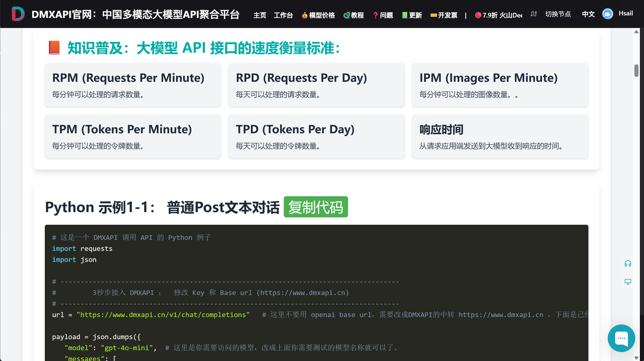Open the floating chat bubble
Image resolution: width=644 pixels, height=361 pixels.
(621, 338)
